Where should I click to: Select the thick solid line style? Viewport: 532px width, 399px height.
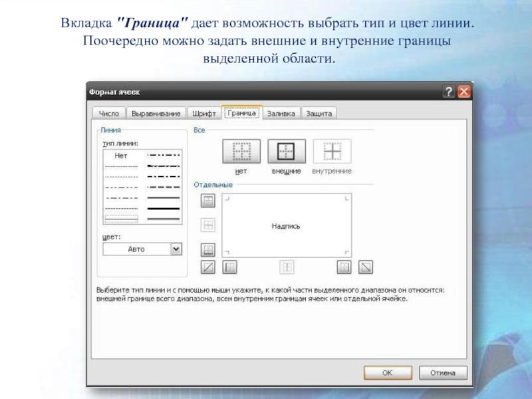point(163,209)
